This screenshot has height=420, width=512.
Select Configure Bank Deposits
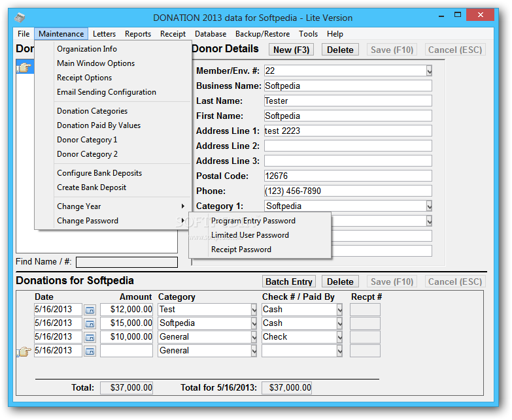click(x=112, y=173)
